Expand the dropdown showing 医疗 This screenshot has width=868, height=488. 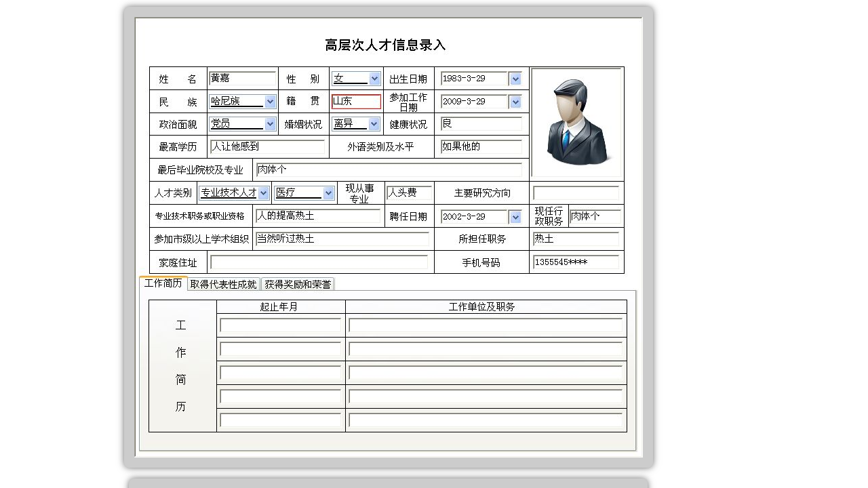pos(328,192)
